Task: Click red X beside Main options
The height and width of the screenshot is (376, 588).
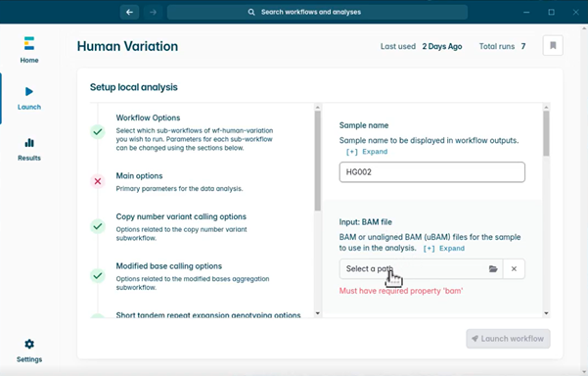Action: coord(98,181)
